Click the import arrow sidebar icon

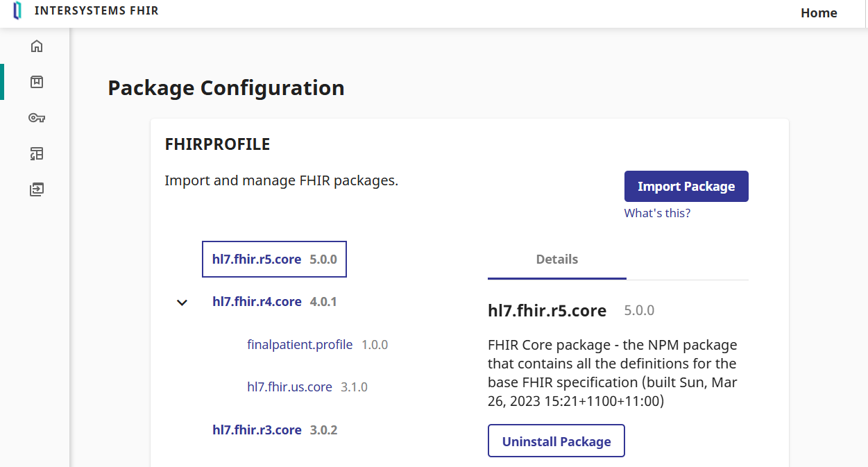pos(37,189)
